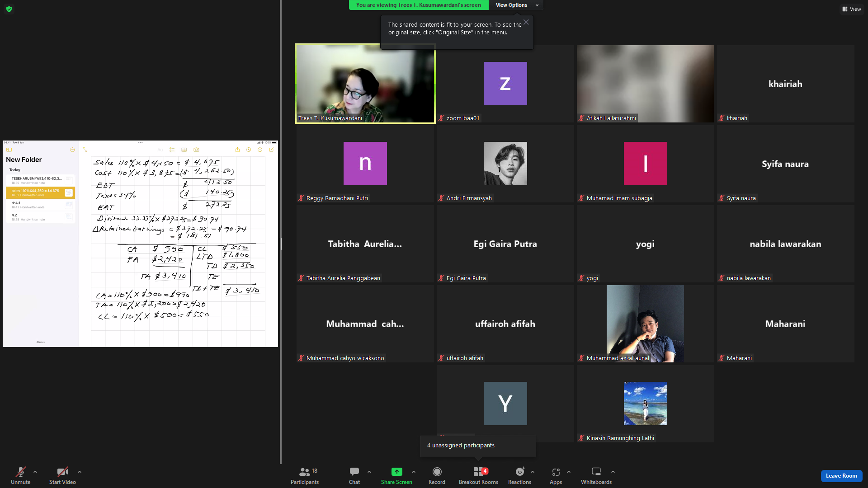Expand share options arrow beside Share Screen
The image size is (868, 488).
tap(414, 472)
